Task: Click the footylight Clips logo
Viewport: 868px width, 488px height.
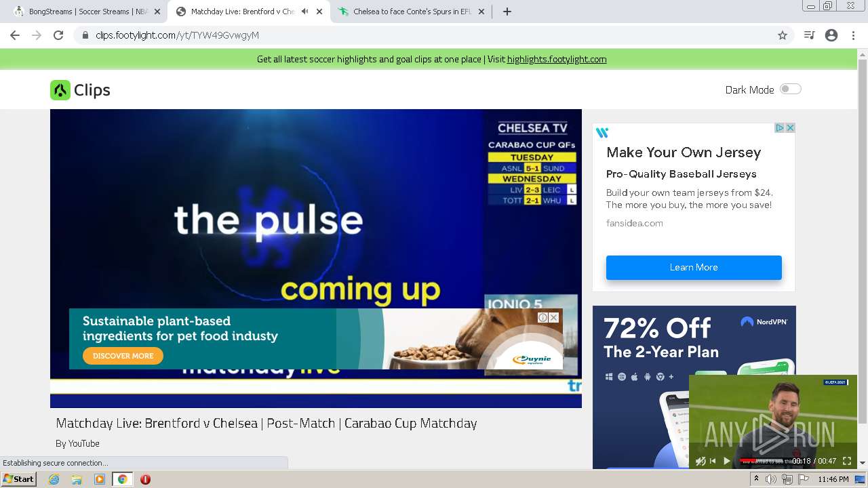Action: [80, 90]
